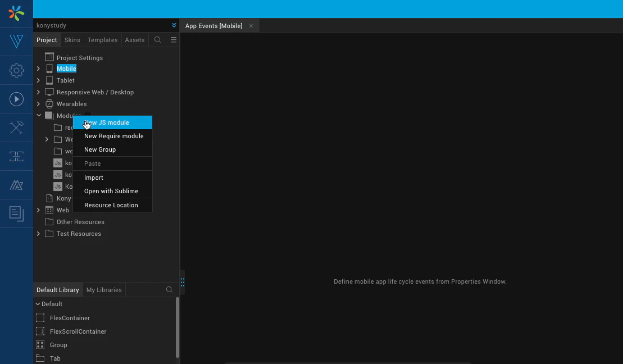Viewport: 623px width, 364px height.
Task: Open the triangle-A design icon in sidebar
Action: 16,185
